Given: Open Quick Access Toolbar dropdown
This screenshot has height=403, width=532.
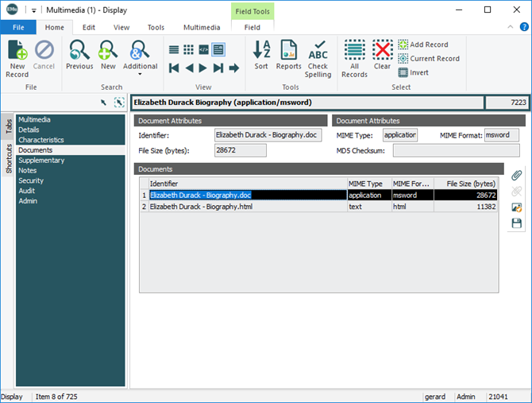Looking at the screenshot, I should coord(33,10).
